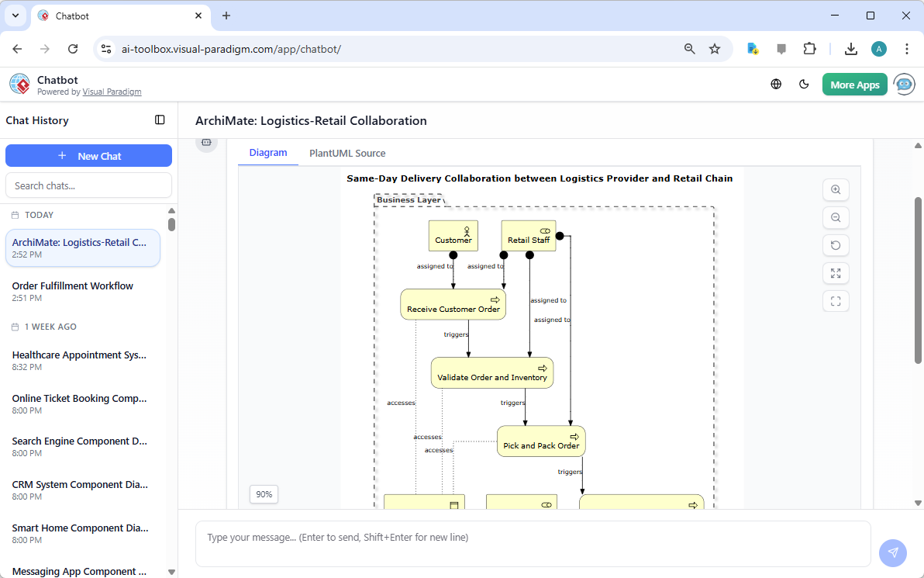This screenshot has width=924, height=578.
Task: Open the assistant chat bubble in the header
Action: point(904,84)
